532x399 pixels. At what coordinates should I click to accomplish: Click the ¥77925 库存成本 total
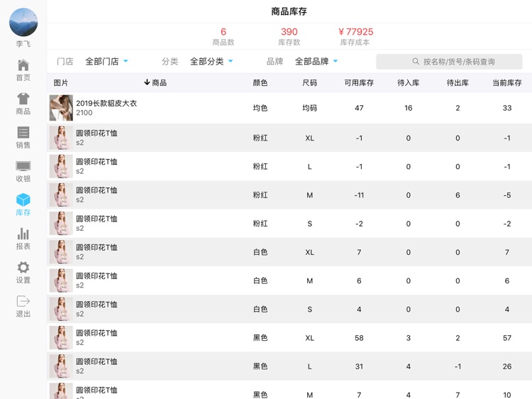355,32
